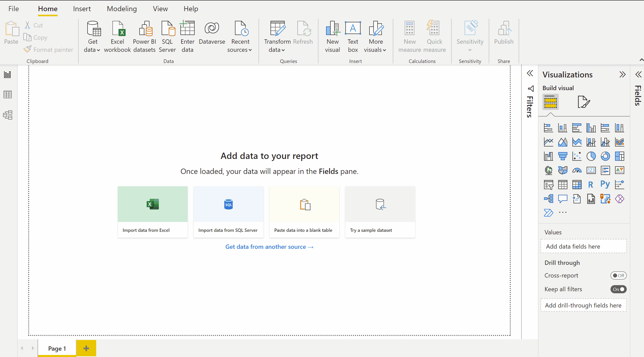Switch to Model view in sidebar

click(x=8, y=115)
